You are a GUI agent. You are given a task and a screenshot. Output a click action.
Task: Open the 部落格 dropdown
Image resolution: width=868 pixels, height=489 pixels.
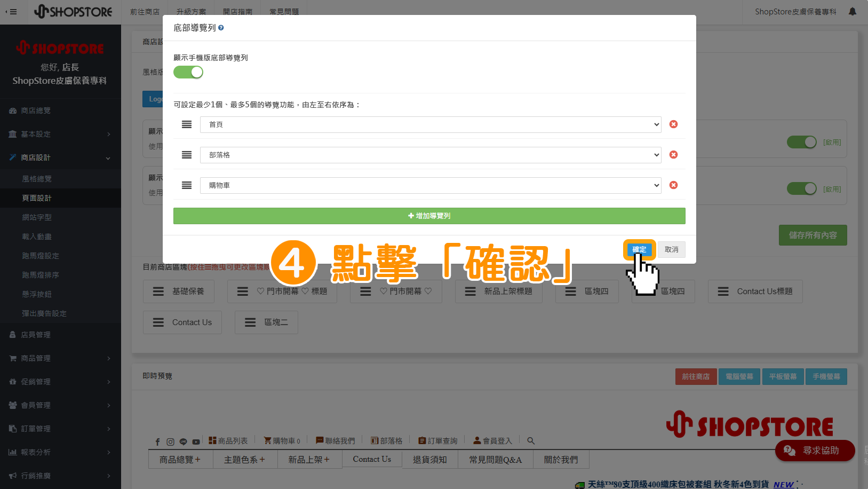431,155
